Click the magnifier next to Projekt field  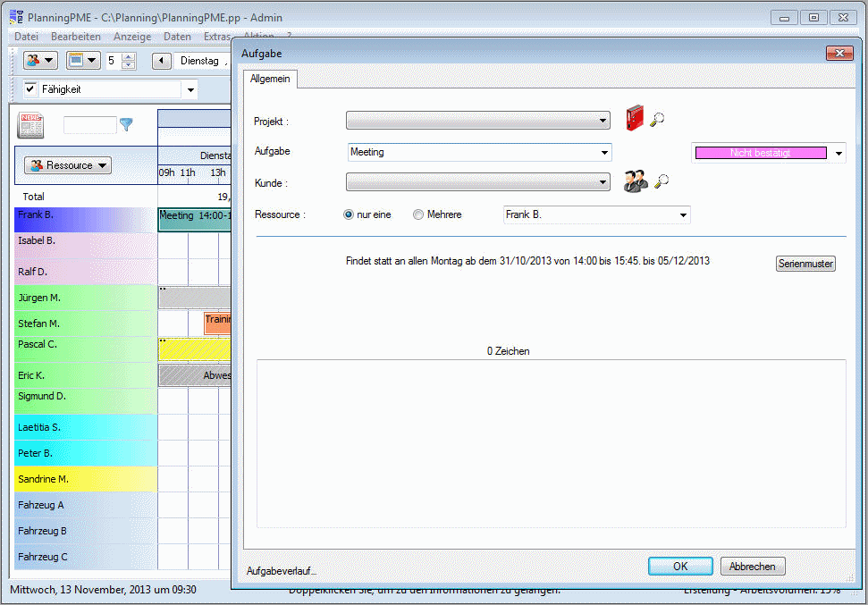[657, 120]
